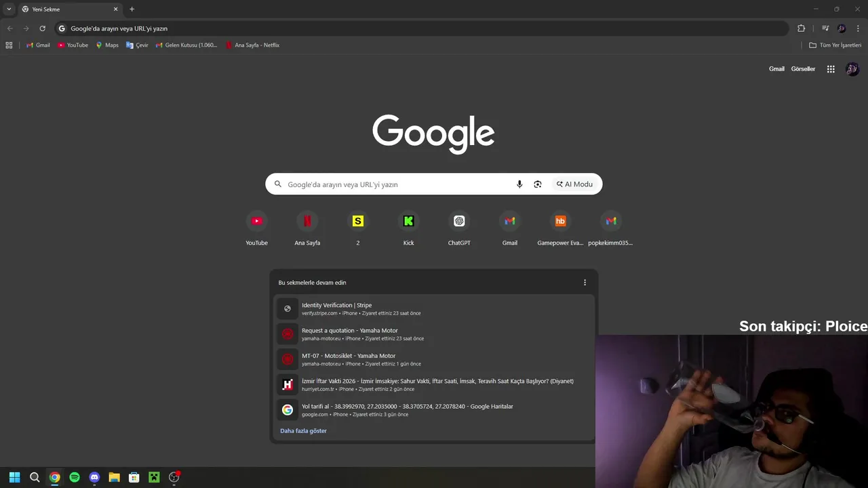Close the Yeni Sekme tab
Viewport: 868px width, 488px height.
[115, 9]
